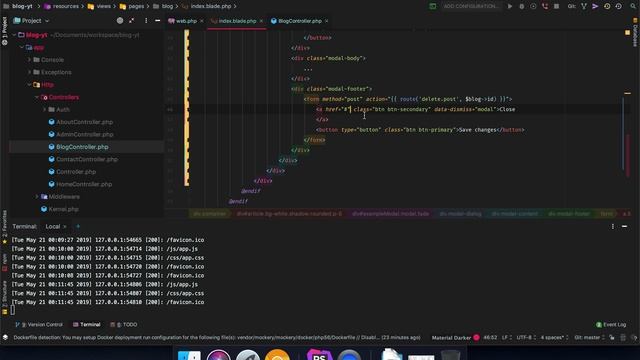Image resolution: width=640 pixels, height=360 pixels.
Task: Run the current configuration with play icon
Action: 510,6
